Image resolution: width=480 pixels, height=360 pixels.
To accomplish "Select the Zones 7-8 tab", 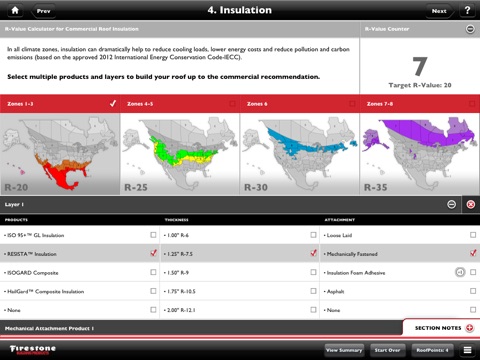I will [420, 104].
